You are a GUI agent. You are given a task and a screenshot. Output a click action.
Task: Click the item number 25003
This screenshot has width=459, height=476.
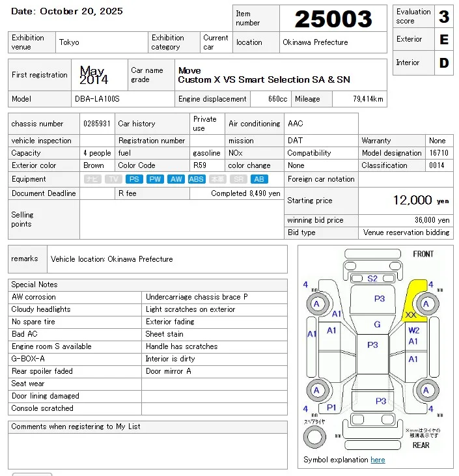coord(333,19)
